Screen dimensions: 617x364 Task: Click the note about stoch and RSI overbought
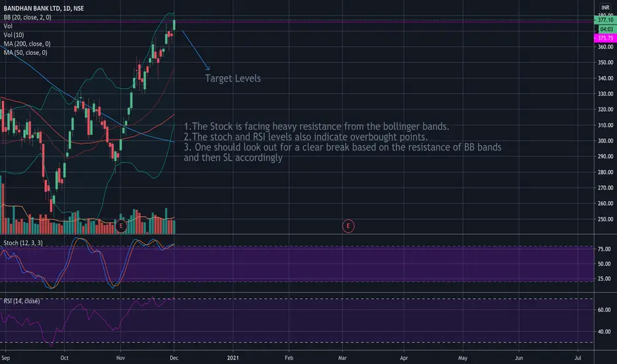[x=306, y=136]
